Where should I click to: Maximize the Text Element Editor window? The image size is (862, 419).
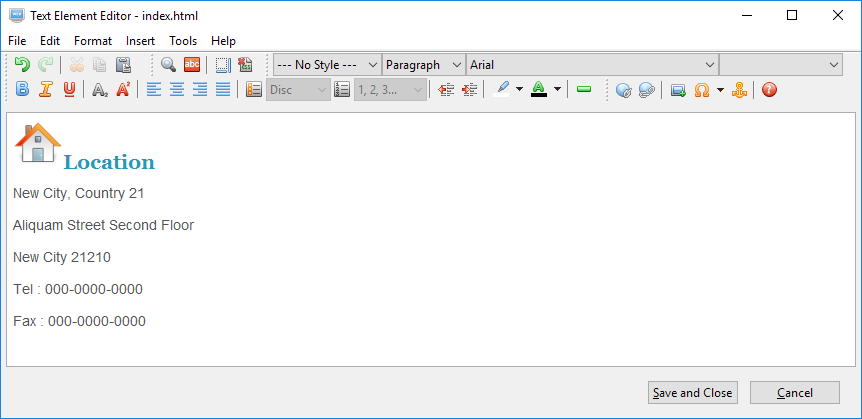click(792, 15)
